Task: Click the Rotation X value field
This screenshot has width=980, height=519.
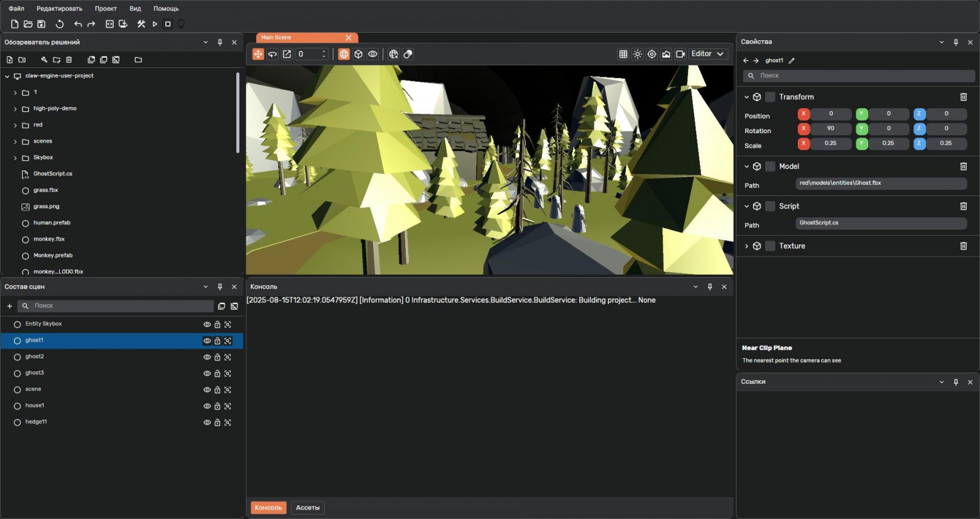Action: pyautogui.click(x=830, y=128)
